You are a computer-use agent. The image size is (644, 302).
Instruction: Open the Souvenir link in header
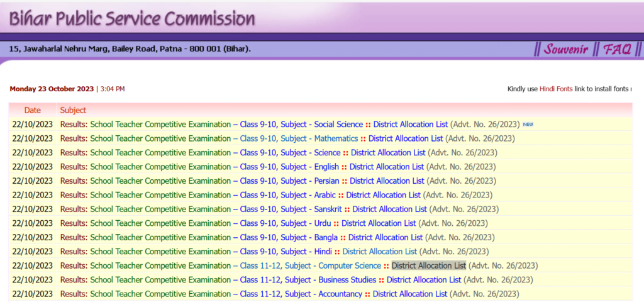click(x=566, y=50)
